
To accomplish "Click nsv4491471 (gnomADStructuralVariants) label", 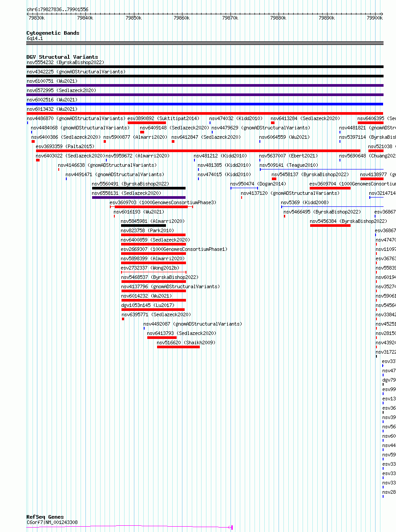I will 115,174.
